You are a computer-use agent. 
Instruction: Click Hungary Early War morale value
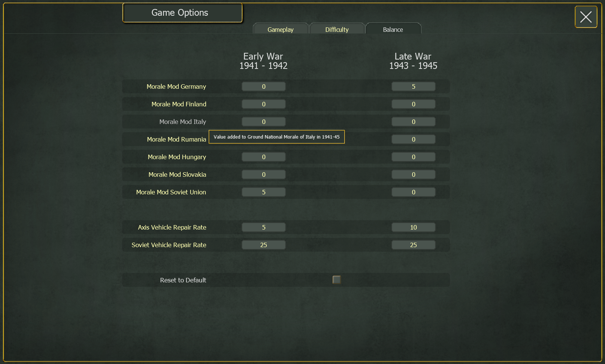tap(263, 157)
